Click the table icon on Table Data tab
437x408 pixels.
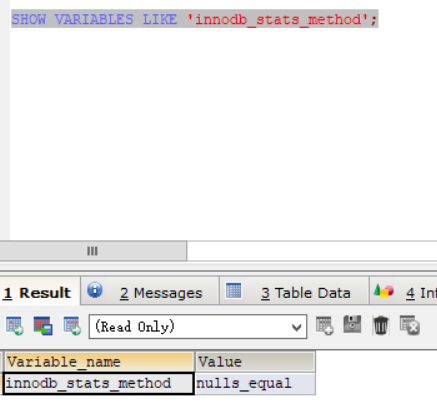(x=233, y=290)
